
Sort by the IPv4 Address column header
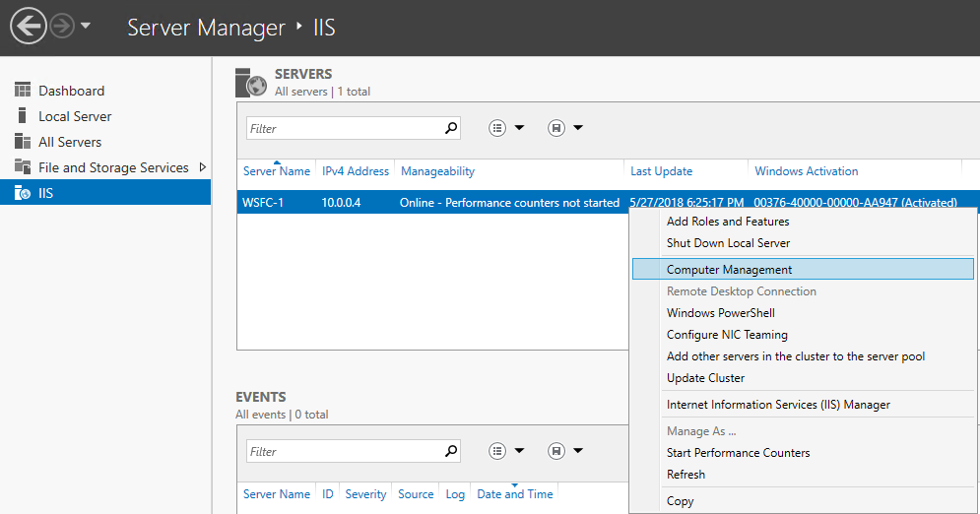pos(355,171)
